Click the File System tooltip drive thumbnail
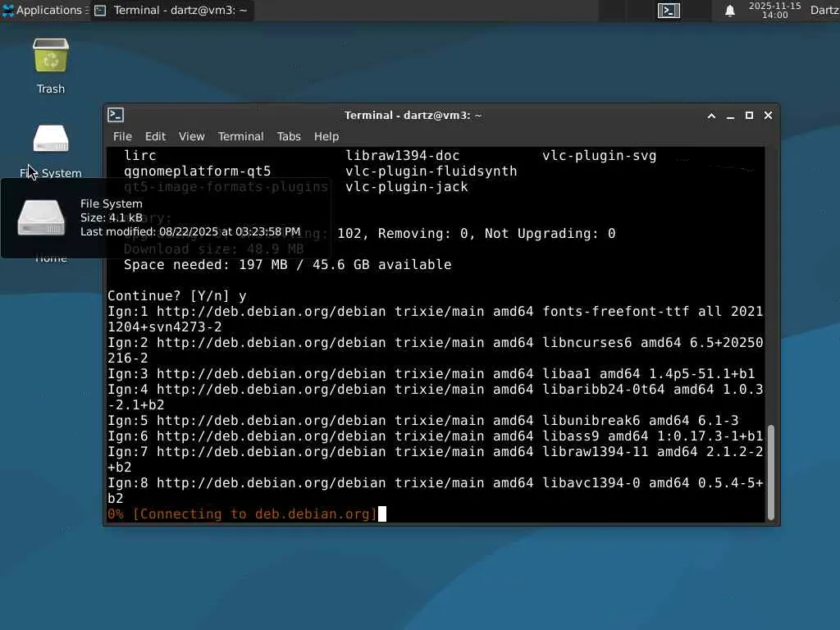840x630 pixels. tap(41, 217)
